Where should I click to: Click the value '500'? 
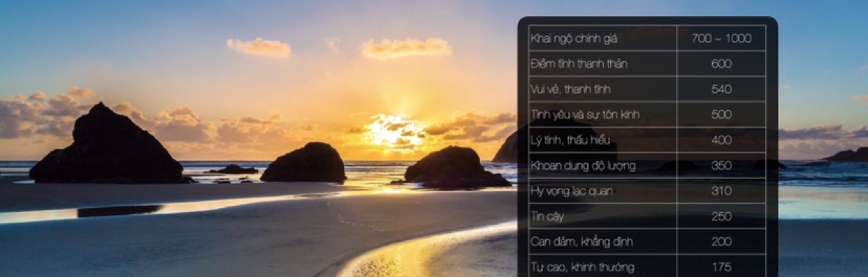click(721, 114)
